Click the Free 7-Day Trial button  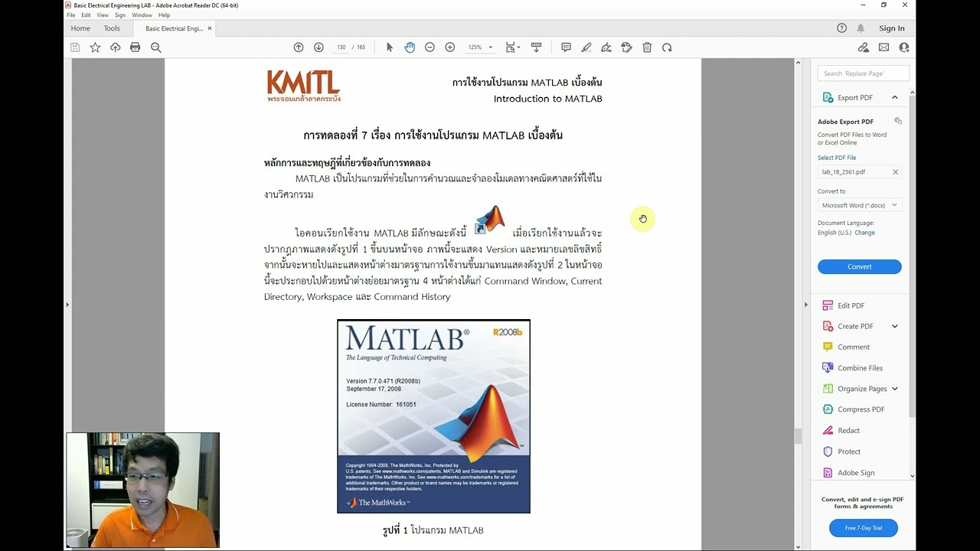(863, 528)
